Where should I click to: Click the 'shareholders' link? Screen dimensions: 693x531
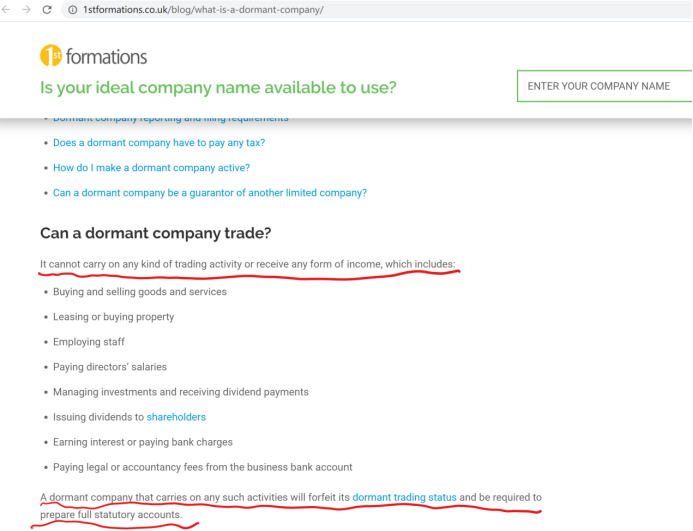click(x=176, y=417)
